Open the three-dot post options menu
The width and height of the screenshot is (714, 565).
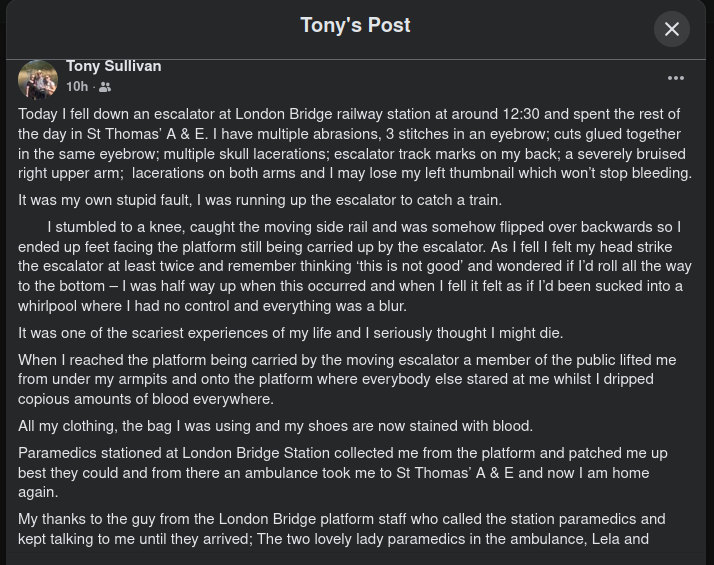click(676, 78)
